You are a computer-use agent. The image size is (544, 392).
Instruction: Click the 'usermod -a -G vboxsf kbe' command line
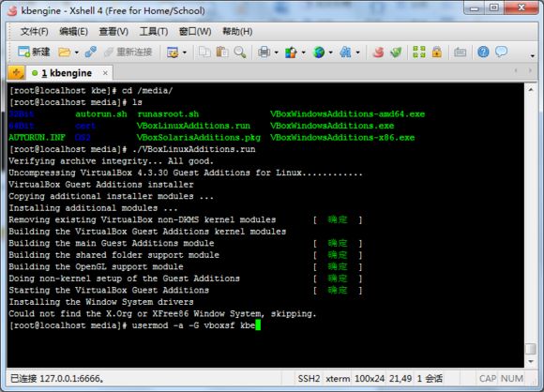tap(193, 325)
